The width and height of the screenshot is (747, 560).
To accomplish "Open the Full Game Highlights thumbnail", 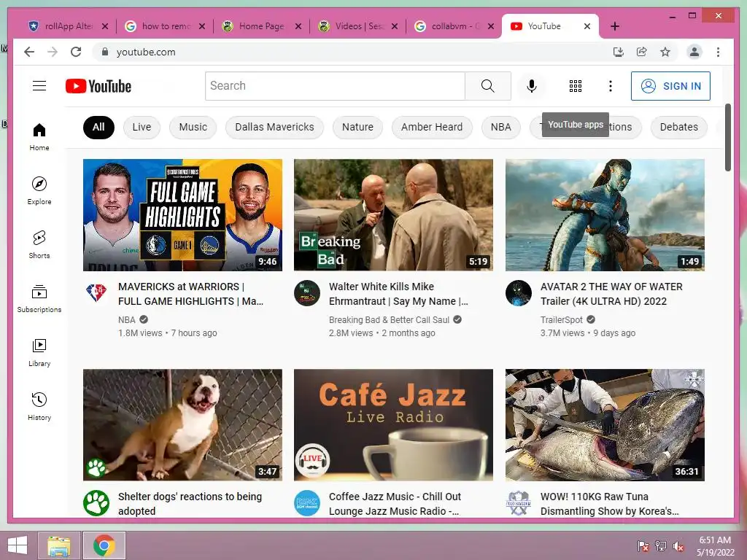I will pos(182,215).
